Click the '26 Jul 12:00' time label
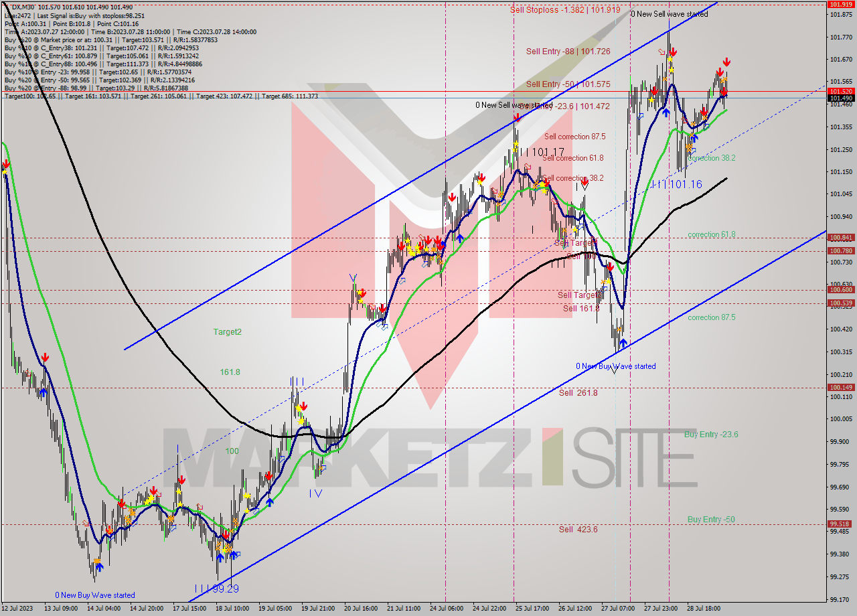This screenshot has width=857, height=616. pos(575,609)
